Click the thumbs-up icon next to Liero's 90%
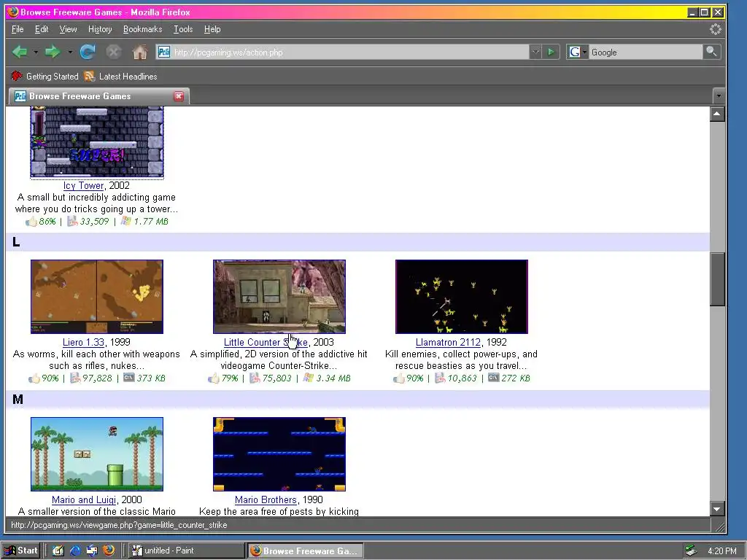Viewport: 747px width, 560px height. 34,378
